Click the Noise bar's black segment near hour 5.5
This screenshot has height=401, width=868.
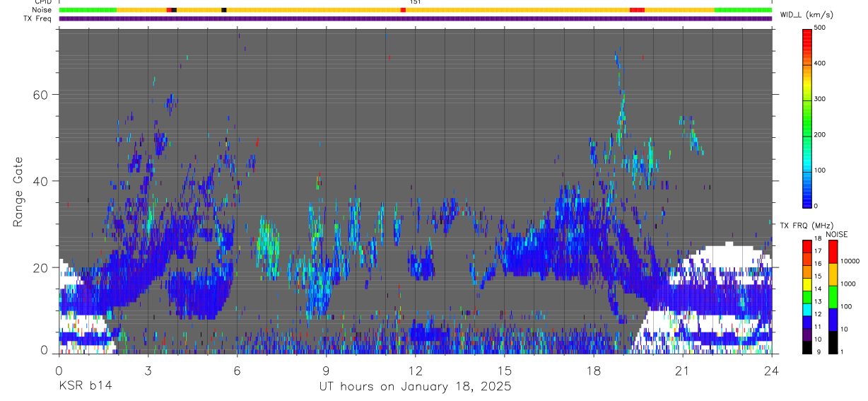click(x=224, y=10)
